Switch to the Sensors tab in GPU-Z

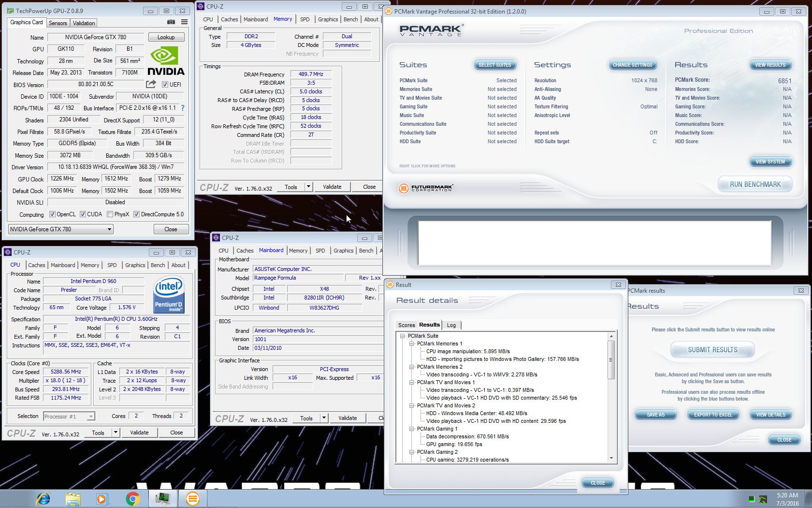pyautogui.click(x=58, y=23)
